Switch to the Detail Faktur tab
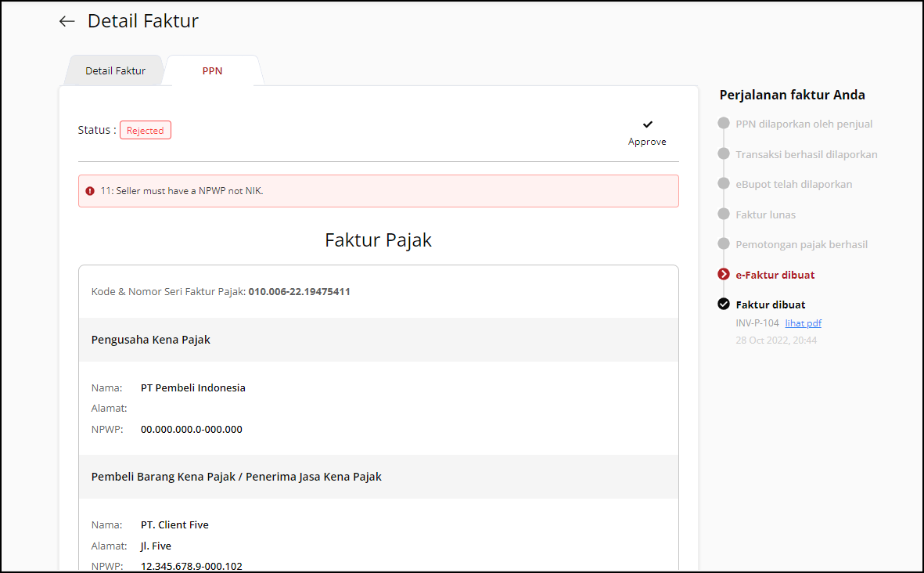Screen dimensions: 924x573 [x=115, y=71]
